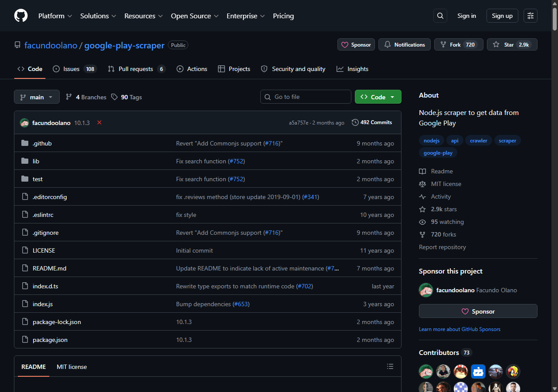
Task: Click Pricing in the top navigation
Action: coord(283,16)
